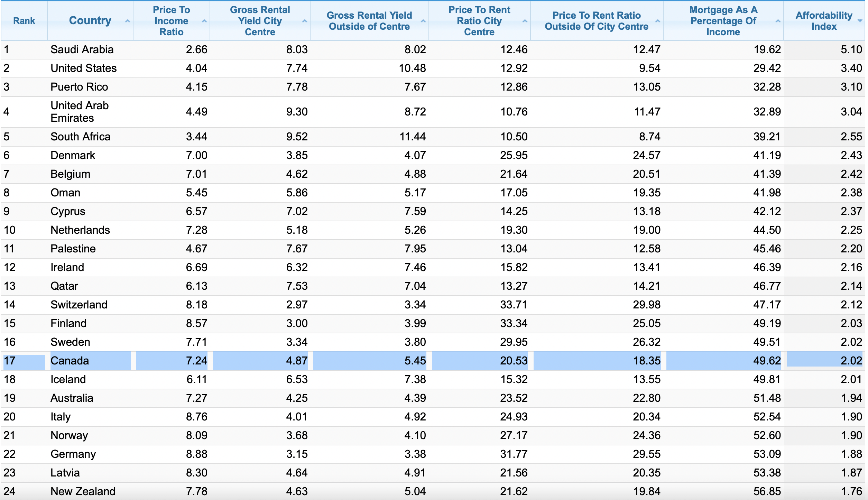Image resolution: width=868 pixels, height=500 pixels.
Task: Sort by Gross Rental Yield City Centre label
Action: (260, 21)
